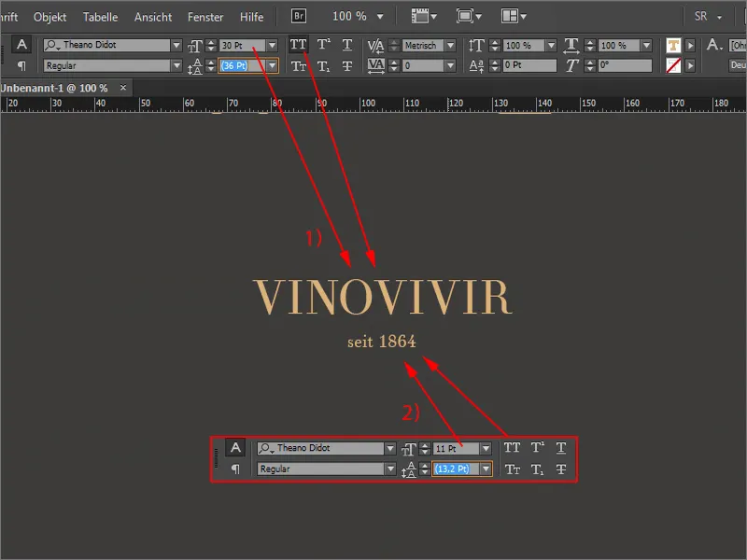Toggle Subscript in the top control panel

click(x=323, y=66)
